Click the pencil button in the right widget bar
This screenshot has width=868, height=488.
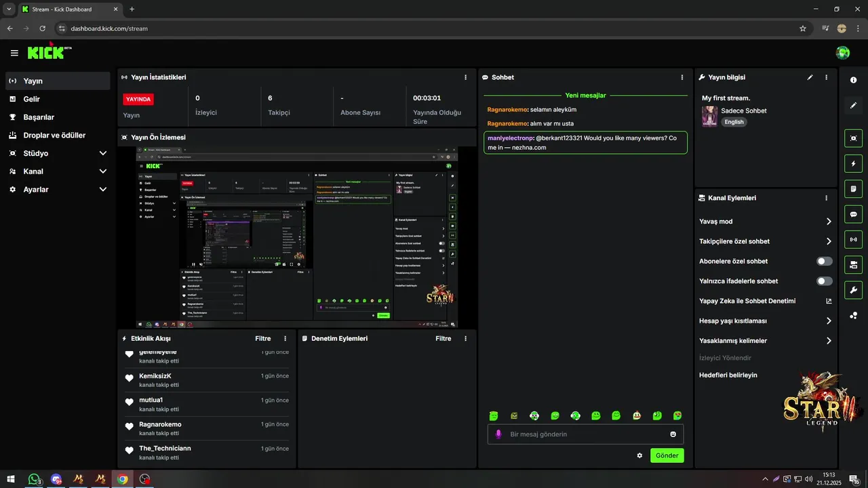854,106
